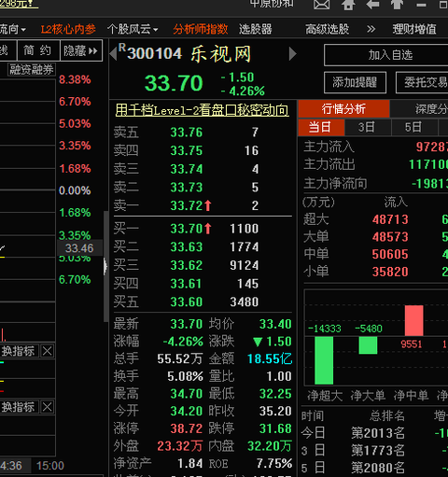Select the 5日 period tab

pos(414,127)
